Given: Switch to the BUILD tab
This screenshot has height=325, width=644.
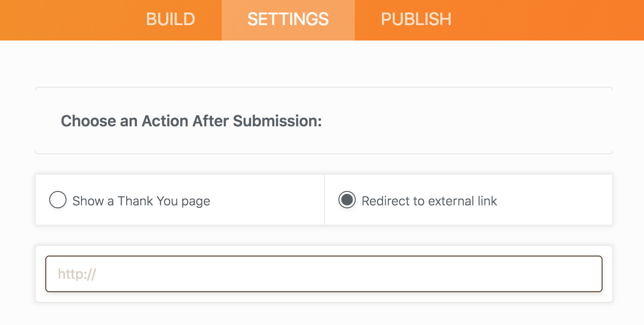Looking at the screenshot, I should point(171,19).
